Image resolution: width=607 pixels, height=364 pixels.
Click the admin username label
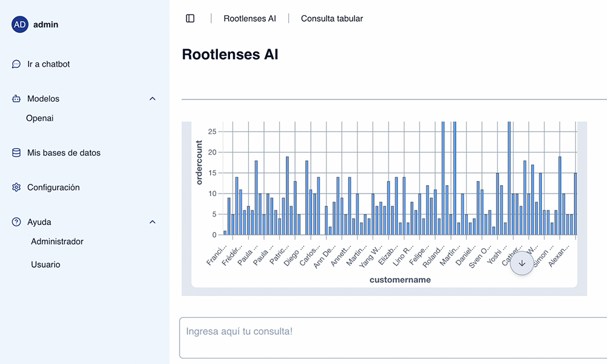[x=46, y=24]
